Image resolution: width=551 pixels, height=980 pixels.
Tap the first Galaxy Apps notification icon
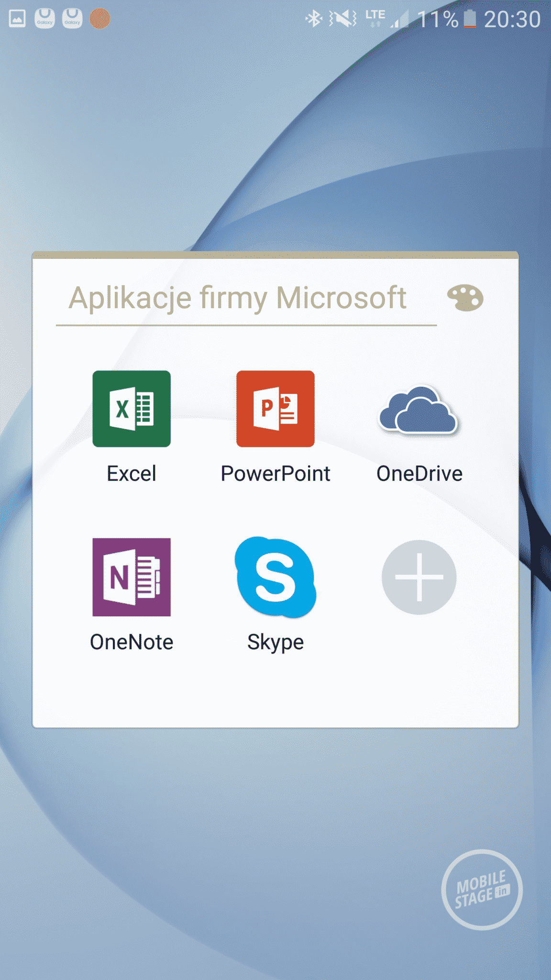pos(44,19)
